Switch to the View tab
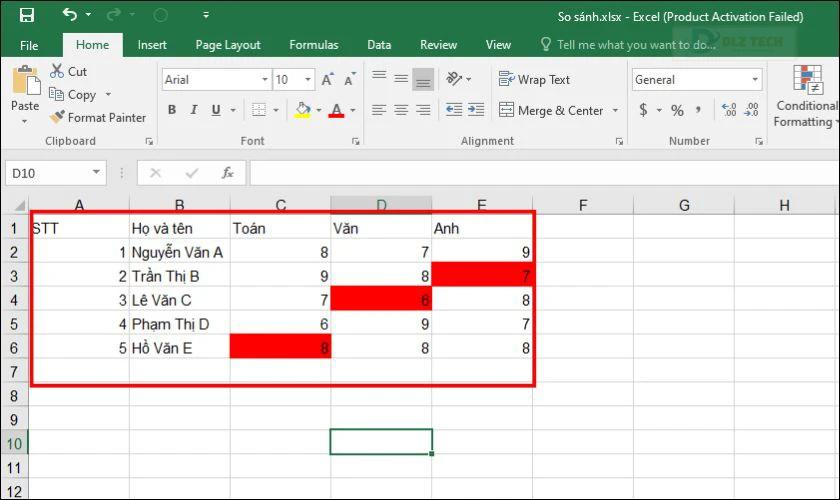 click(x=498, y=45)
